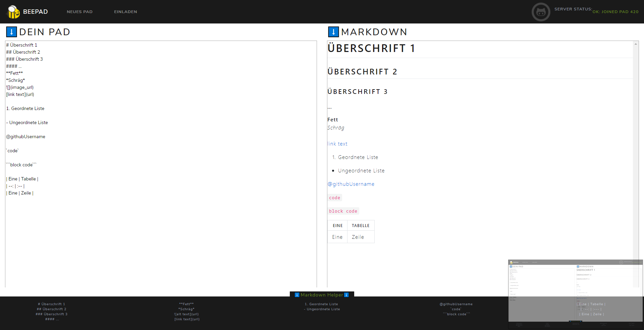Image resolution: width=644 pixels, height=330 pixels.
Task: Open NEUES PAD from top navigation
Action: tap(79, 11)
